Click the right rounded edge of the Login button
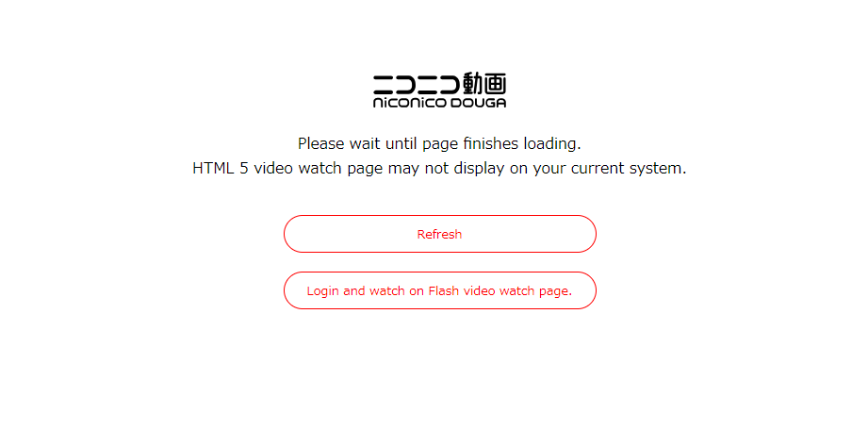The image size is (868, 446). click(587, 290)
